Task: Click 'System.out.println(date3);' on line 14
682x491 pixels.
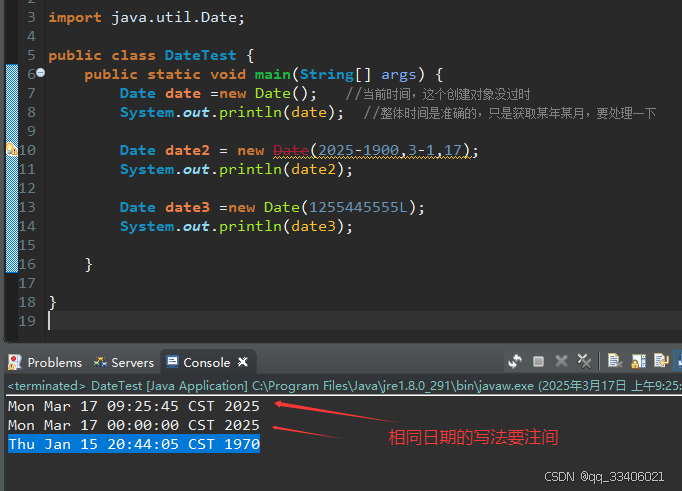Action: (x=236, y=227)
